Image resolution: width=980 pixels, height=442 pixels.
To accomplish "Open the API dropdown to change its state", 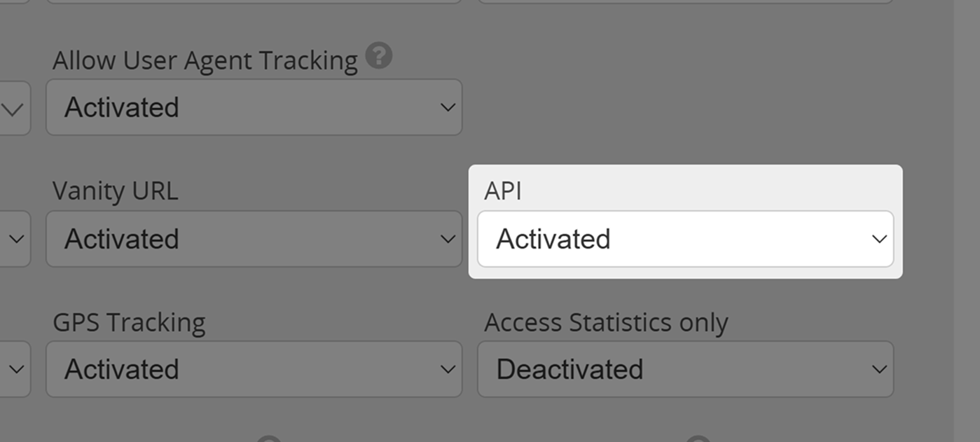I will pos(685,239).
